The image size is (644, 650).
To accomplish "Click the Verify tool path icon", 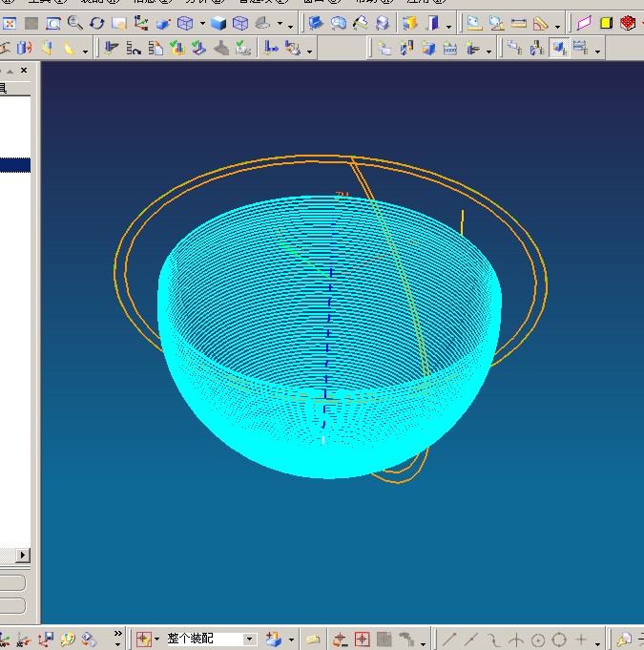I will [177, 48].
